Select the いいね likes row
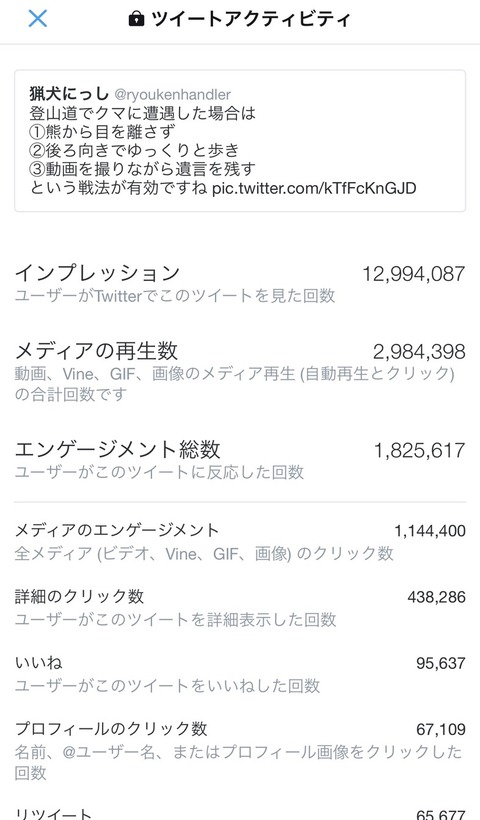Viewport: 480px width, 820px height. coord(240,674)
